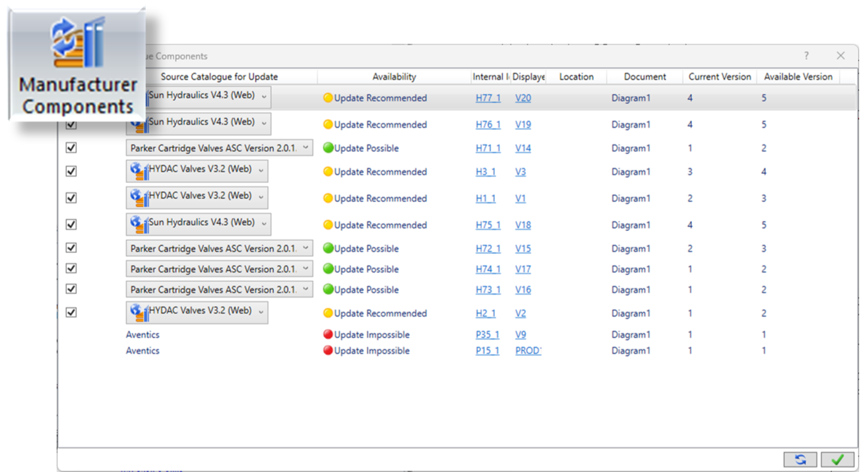Click the Current Version column header
868x472 pixels.
tap(719, 77)
